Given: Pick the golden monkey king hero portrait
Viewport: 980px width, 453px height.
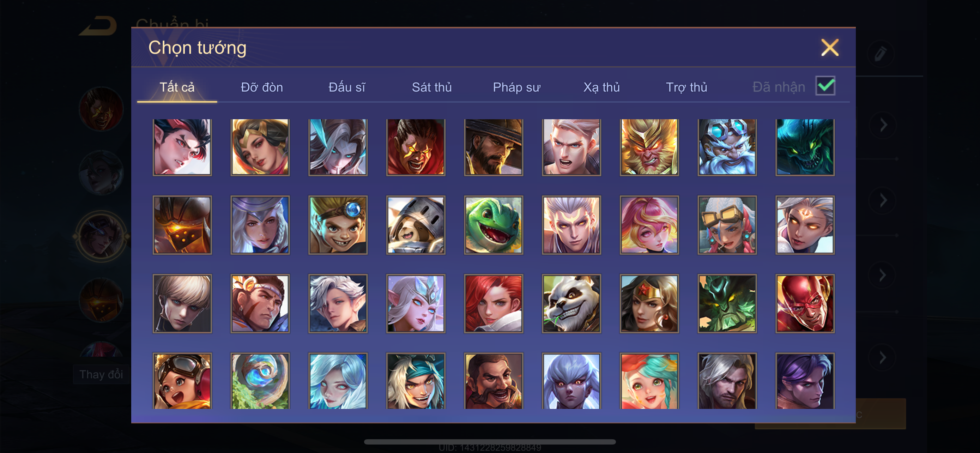Looking at the screenshot, I should [x=649, y=147].
